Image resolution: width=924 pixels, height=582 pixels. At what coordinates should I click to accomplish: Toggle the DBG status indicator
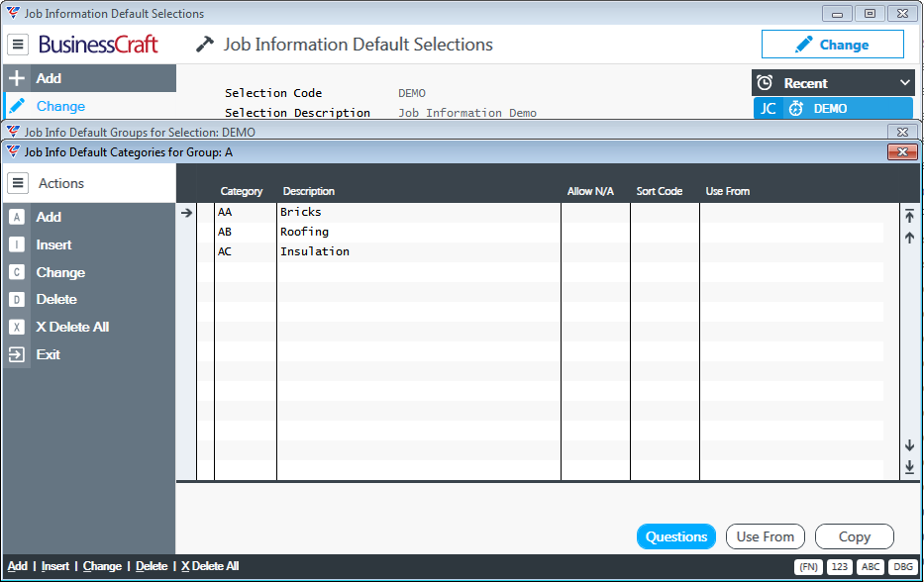pos(903,567)
